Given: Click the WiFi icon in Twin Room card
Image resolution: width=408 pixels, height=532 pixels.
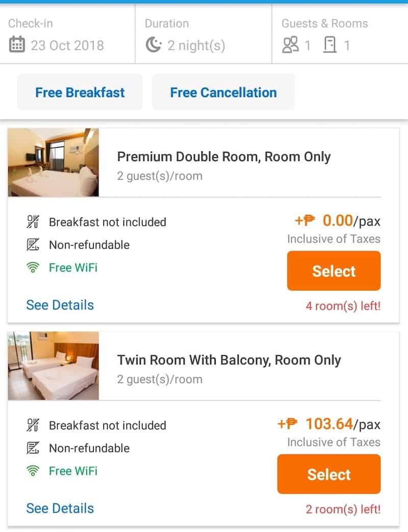Looking at the screenshot, I should tap(33, 470).
